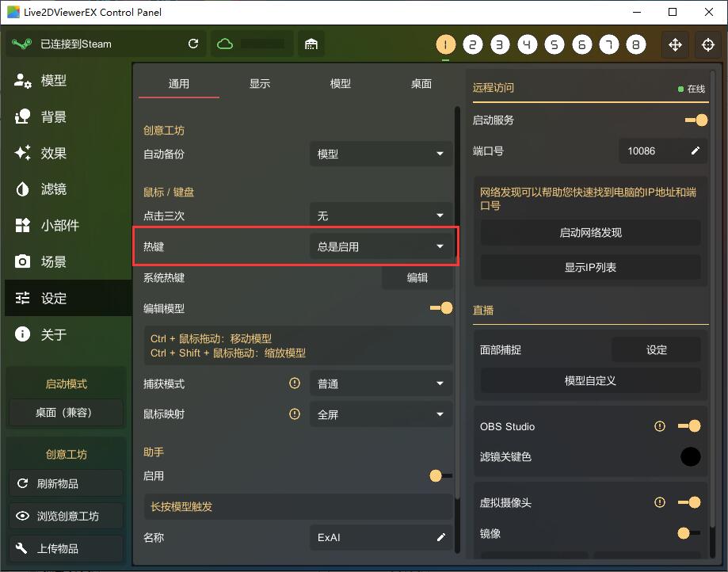
Task: Open the 模型 sidebar section
Action: point(68,80)
